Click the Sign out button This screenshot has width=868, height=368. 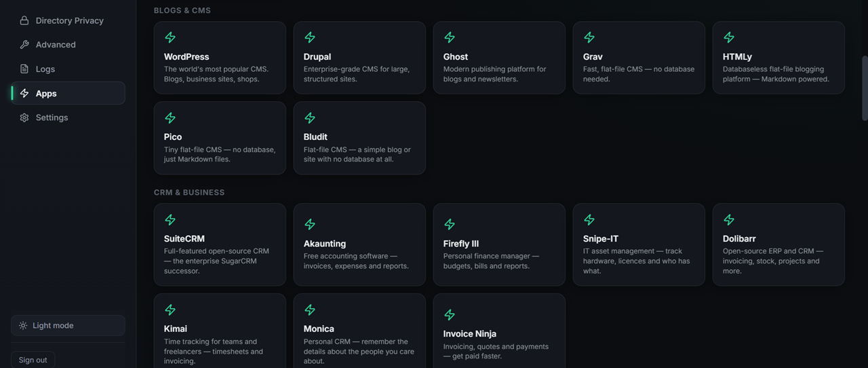click(x=33, y=360)
